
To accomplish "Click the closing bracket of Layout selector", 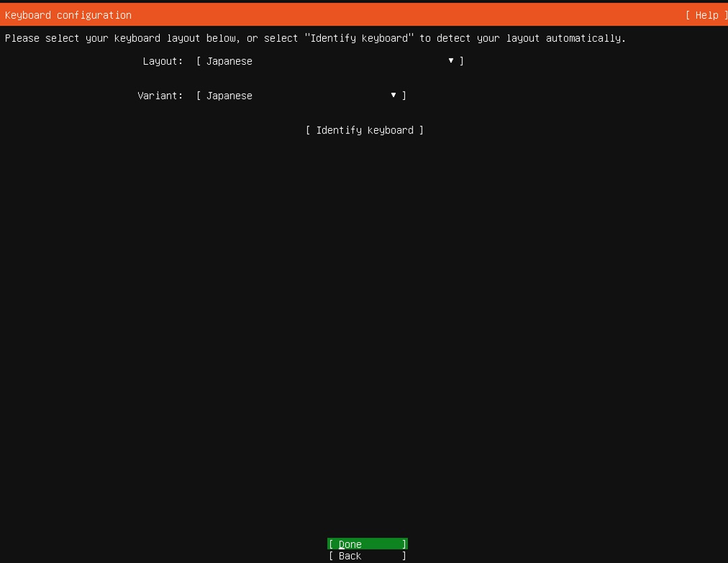I will pos(462,61).
